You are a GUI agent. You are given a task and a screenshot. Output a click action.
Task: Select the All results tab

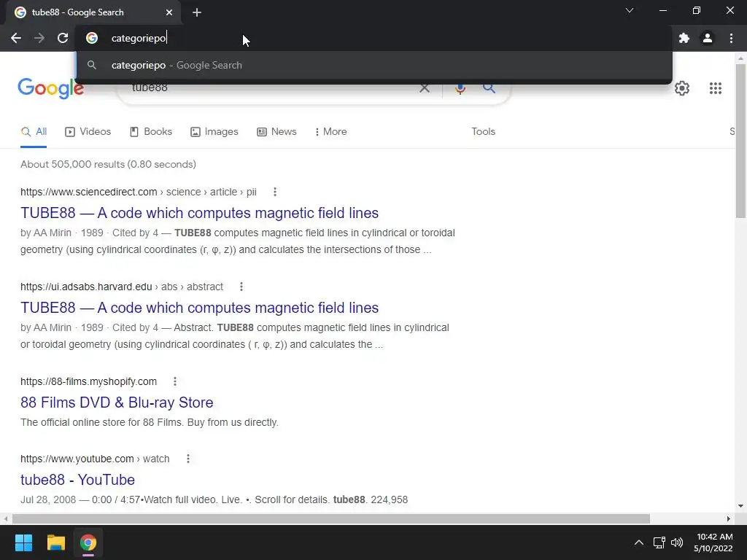point(34,132)
